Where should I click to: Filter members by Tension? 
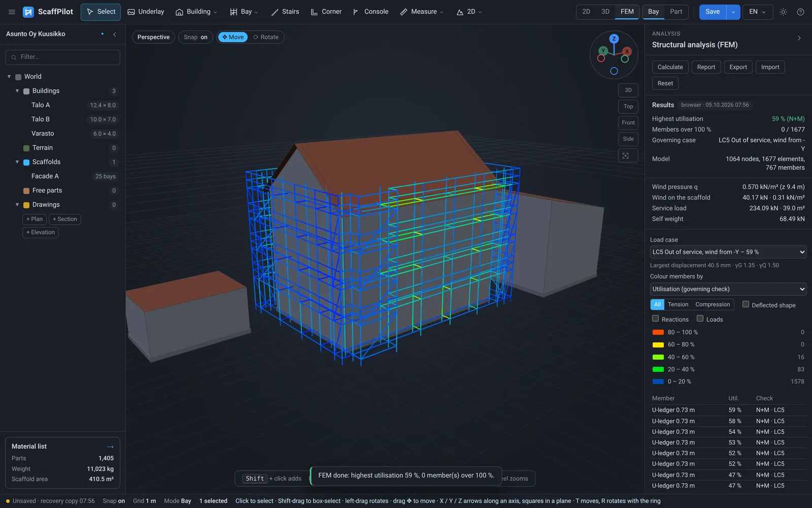coord(678,304)
